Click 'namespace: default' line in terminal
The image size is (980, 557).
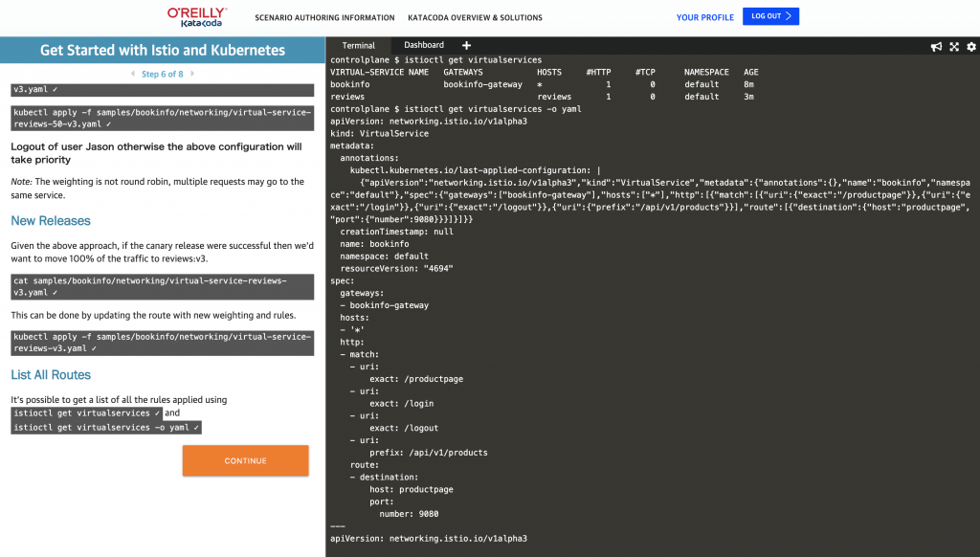385,256
